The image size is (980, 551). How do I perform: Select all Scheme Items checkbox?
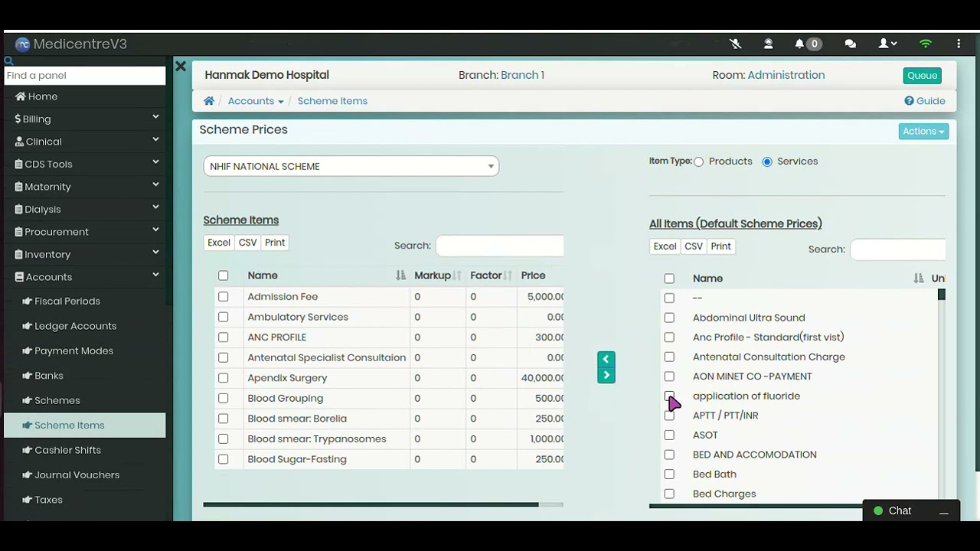pyautogui.click(x=223, y=275)
